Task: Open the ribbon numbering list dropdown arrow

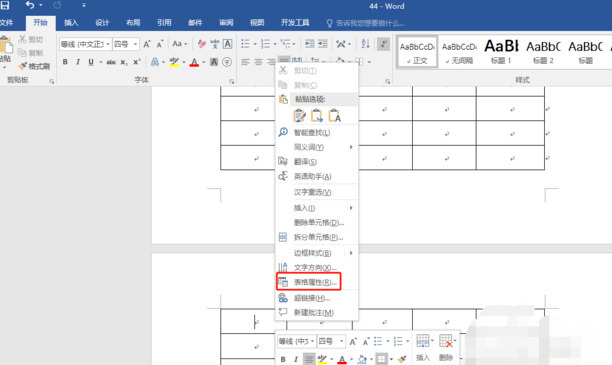Action: coord(275,44)
